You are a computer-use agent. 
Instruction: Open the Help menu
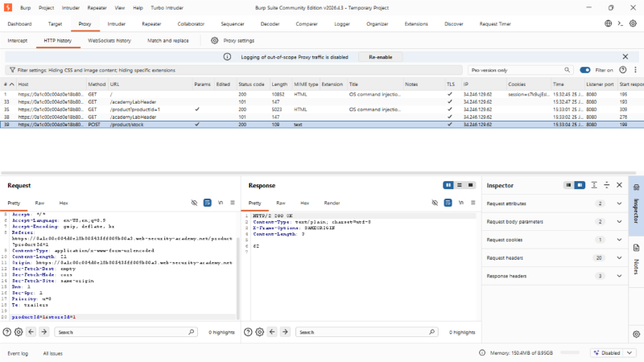point(138,8)
